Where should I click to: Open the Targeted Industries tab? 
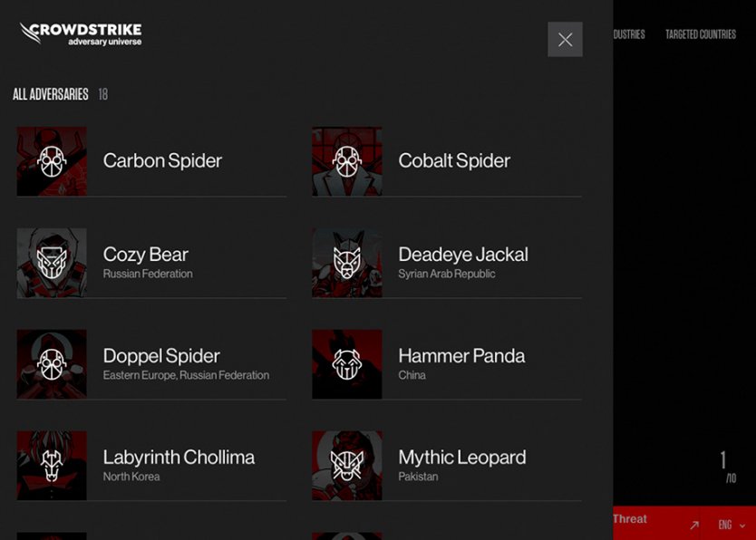click(x=630, y=34)
